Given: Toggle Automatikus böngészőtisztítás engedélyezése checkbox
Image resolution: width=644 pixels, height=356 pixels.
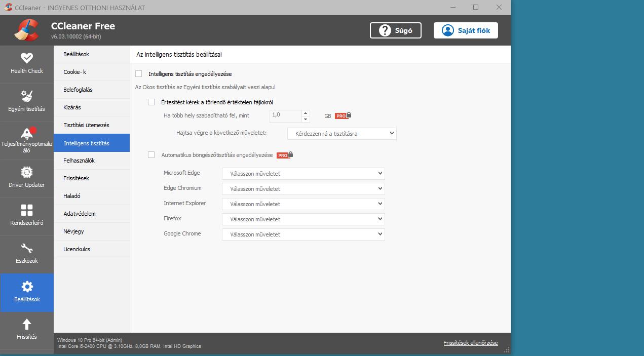Looking at the screenshot, I should coord(151,155).
